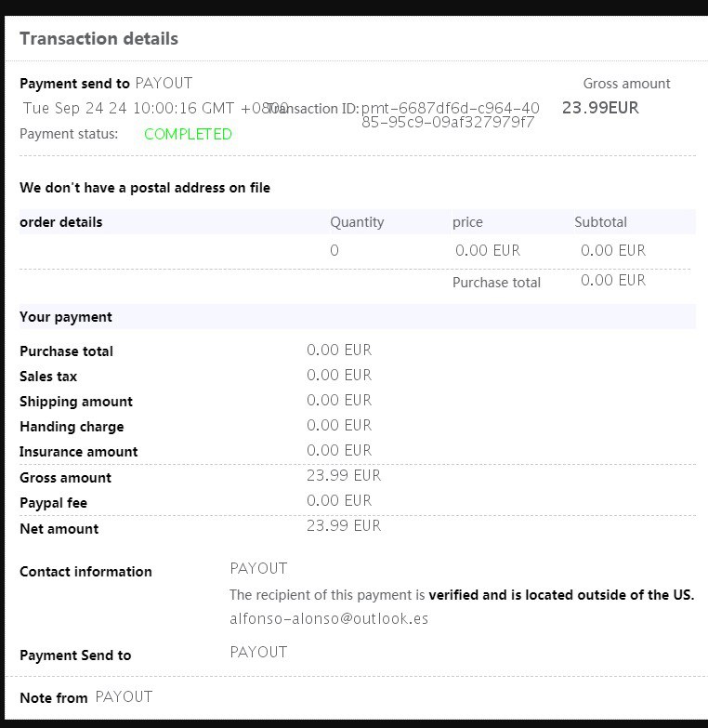This screenshot has width=708, height=728.
Task: Click the Paypal fee amount
Action: coord(339,500)
